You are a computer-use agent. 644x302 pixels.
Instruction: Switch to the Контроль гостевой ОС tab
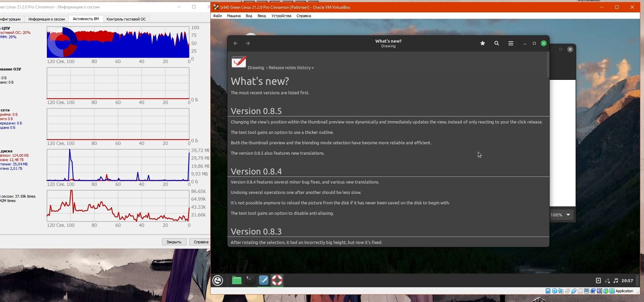tap(126, 19)
